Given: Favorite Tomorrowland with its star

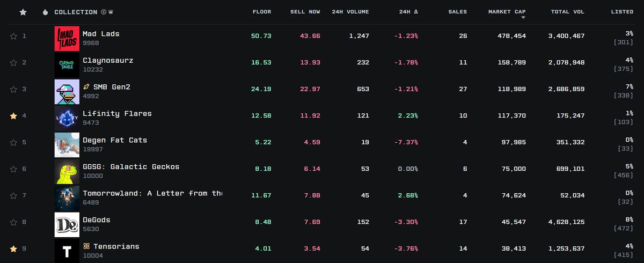Looking at the screenshot, I should pyautogui.click(x=13, y=195).
